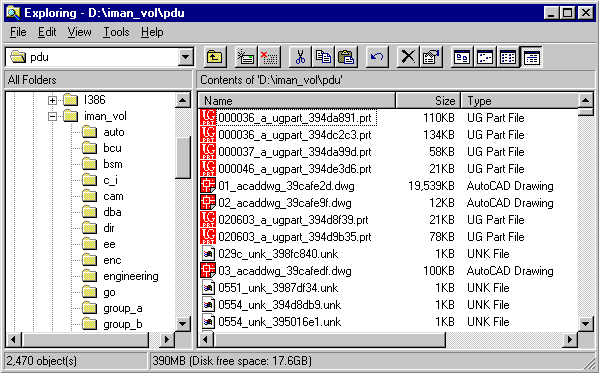This screenshot has width=599, height=373.
Task: Sort by the Type column header
Action: click(520, 101)
